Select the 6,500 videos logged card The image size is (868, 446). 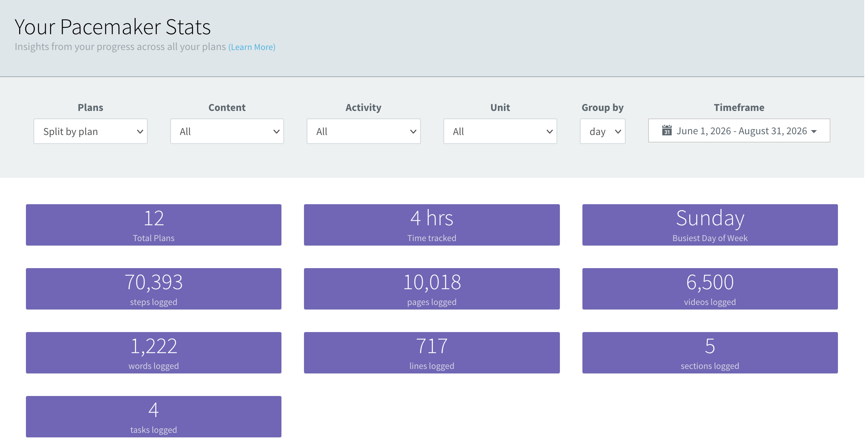710,289
